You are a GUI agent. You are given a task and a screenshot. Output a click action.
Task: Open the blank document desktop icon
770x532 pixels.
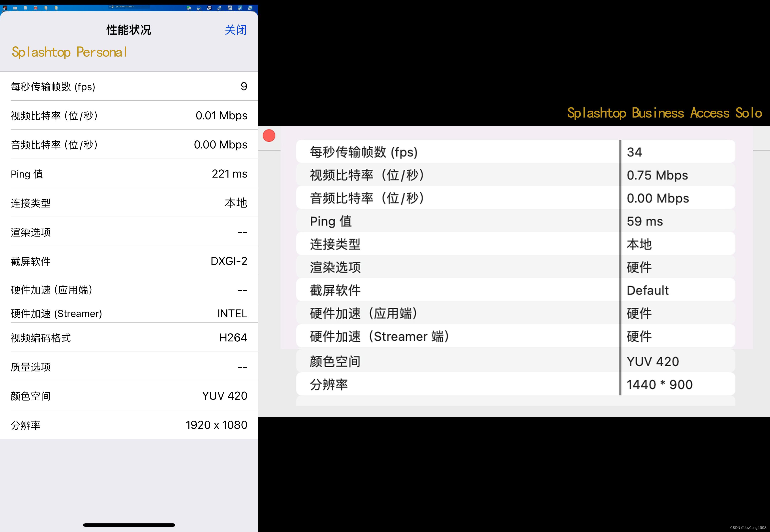25,8
